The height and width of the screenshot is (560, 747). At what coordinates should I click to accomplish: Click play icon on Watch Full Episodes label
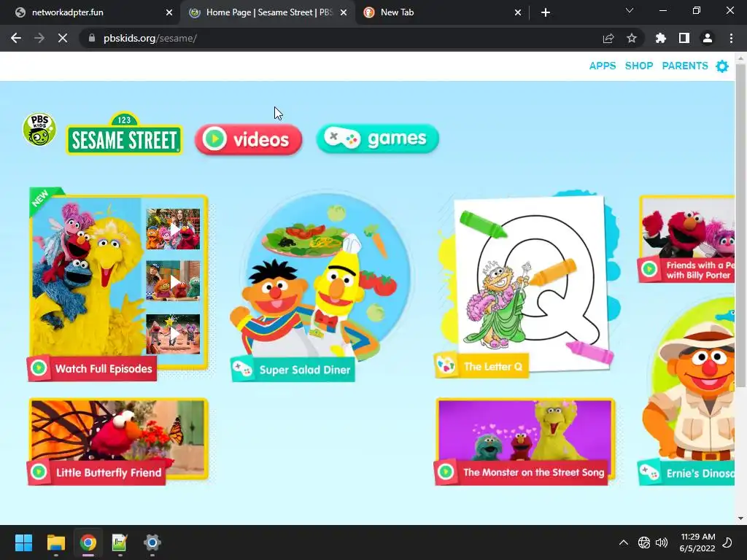click(39, 368)
